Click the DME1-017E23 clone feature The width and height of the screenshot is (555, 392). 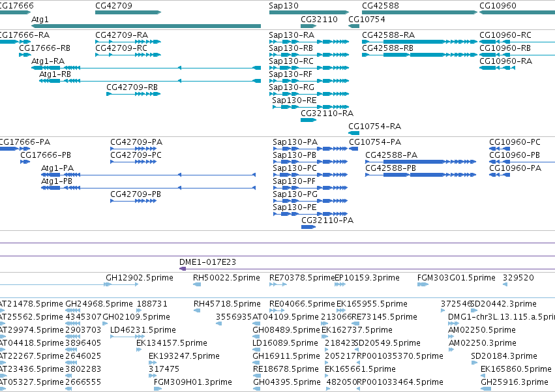point(367,269)
